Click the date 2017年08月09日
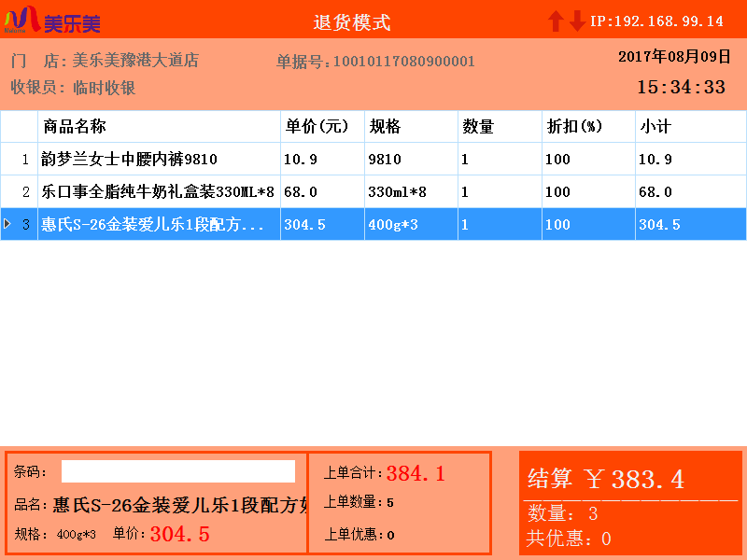747x560 pixels. 674,56
